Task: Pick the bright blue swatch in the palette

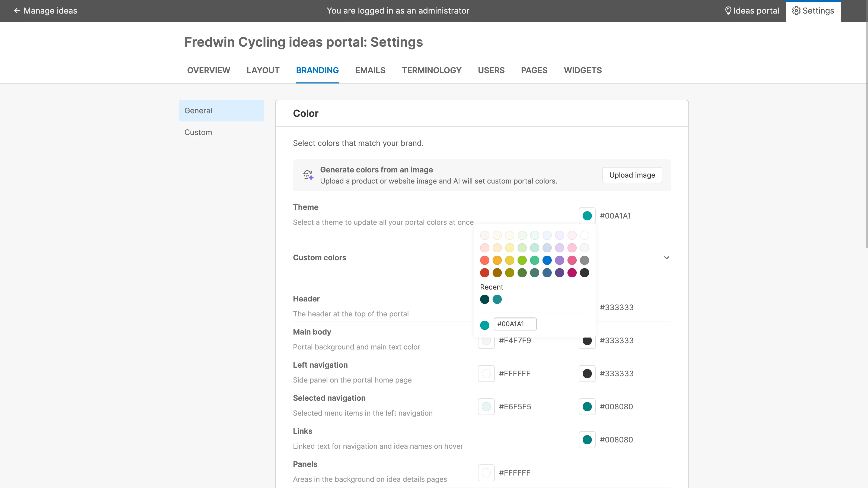Action: (x=547, y=260)
